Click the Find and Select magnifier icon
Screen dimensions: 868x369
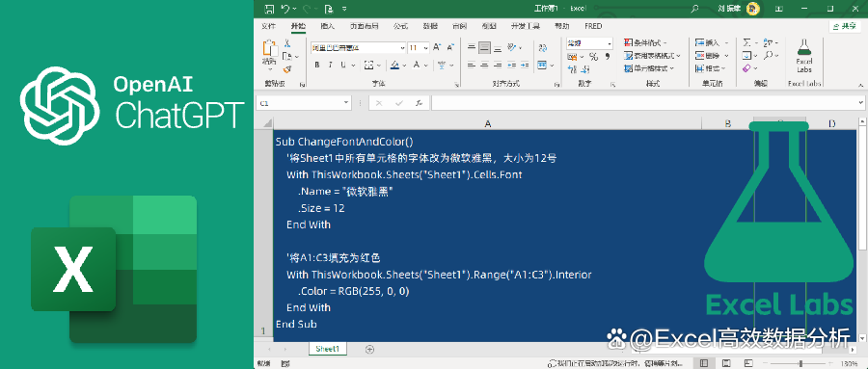(768, 55)
